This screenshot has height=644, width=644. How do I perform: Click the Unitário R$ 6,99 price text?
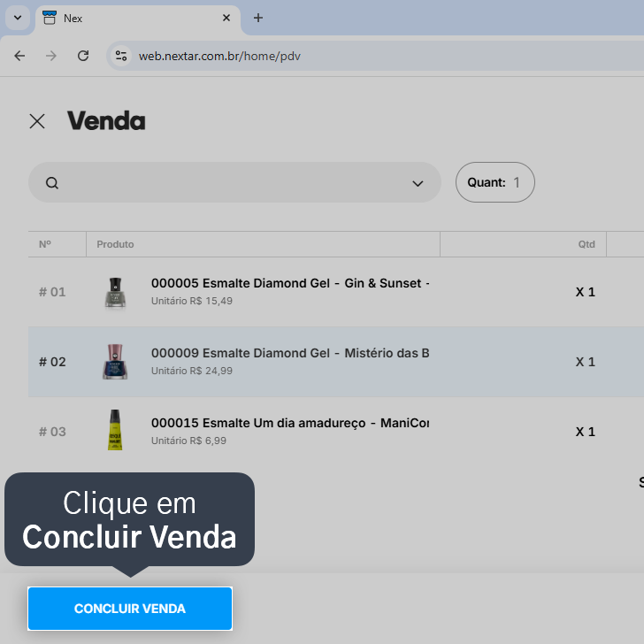188,441
